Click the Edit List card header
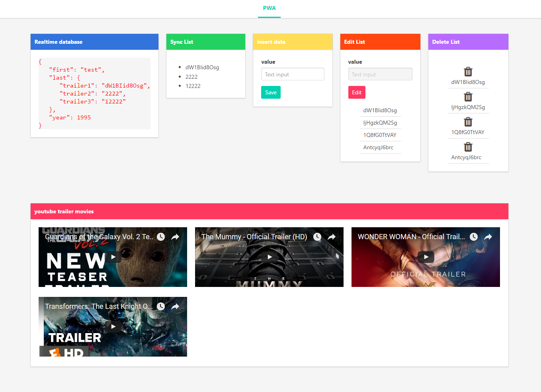Image resolution: width=541 pixels, height=392 pixels. 380,42
